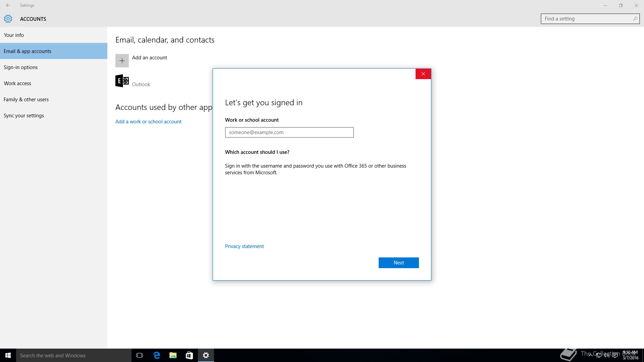Viewport: 644px width, 362px height.
Task: Open Microsoft Edge from the taskbar
Action: click(x=157, y=355)
